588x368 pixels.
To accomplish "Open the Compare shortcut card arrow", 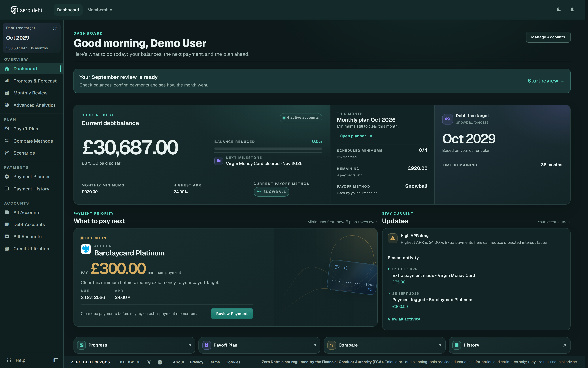I will coord(439,345).
